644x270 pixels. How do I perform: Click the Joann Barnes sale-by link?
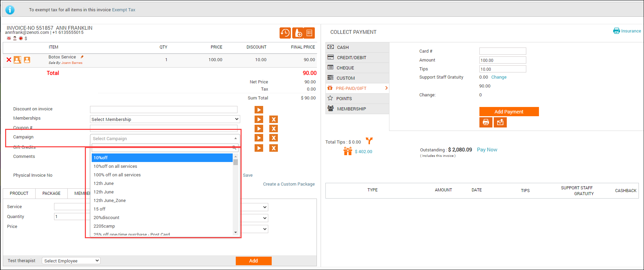click(72, 63)
